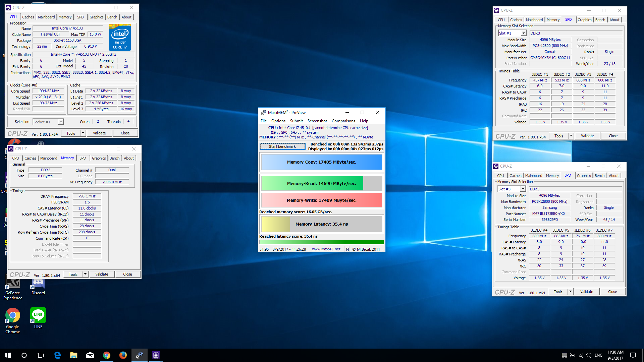This screenshot has height=362, width=644.
Task: Click the touch keyboard tray icon
Action: (x=565, y=355)
